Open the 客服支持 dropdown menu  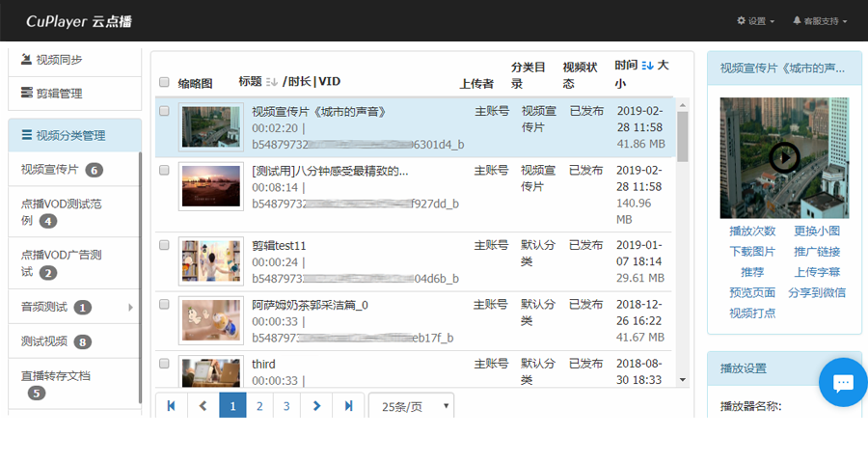(x=820, y=20)
